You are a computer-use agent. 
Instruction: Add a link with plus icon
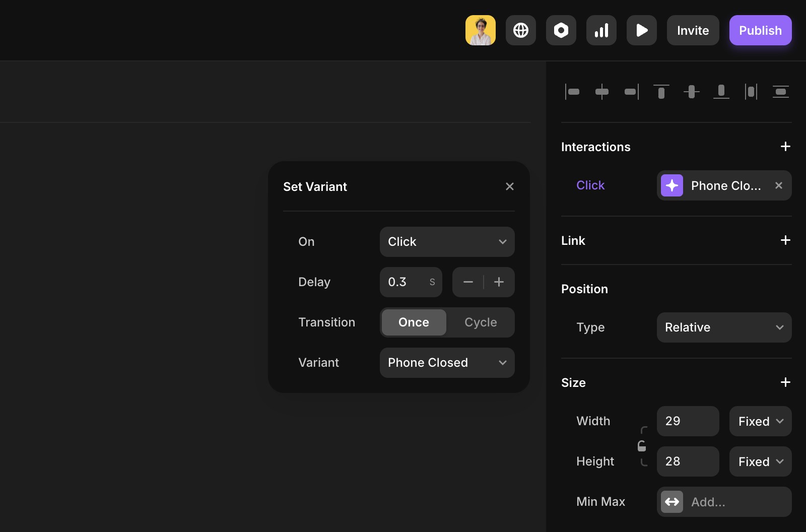click(x=785, y=240)
